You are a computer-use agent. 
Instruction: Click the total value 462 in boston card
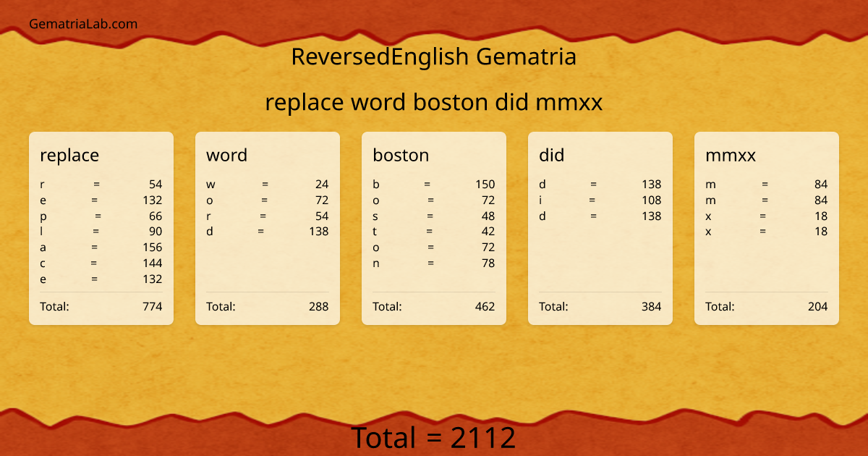(485, 306)
